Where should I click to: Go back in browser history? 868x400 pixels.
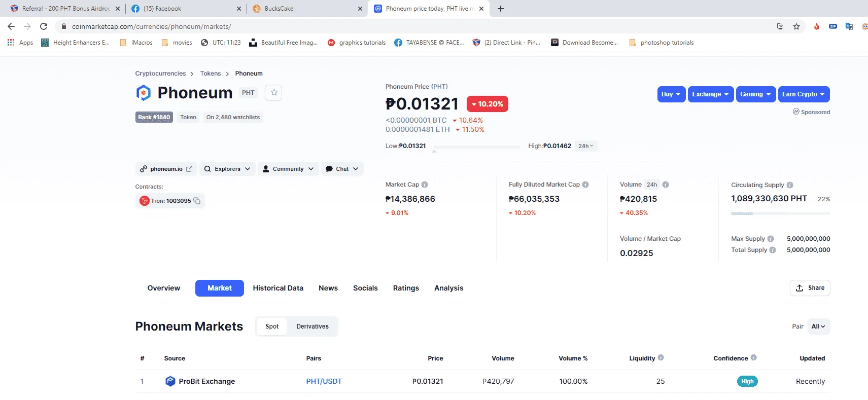[11, 26]
